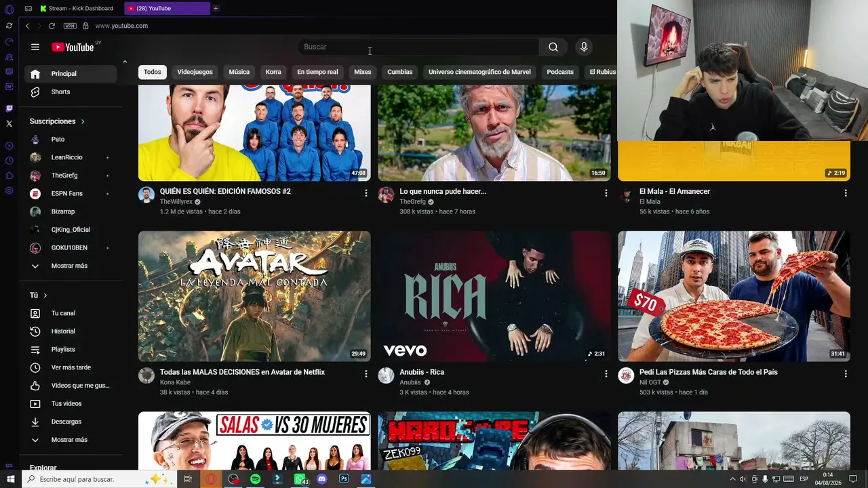Open the Opera sidebar player icon
Image resolution: width=868 pixels, height=488 pixels.
tap(9, 146)
